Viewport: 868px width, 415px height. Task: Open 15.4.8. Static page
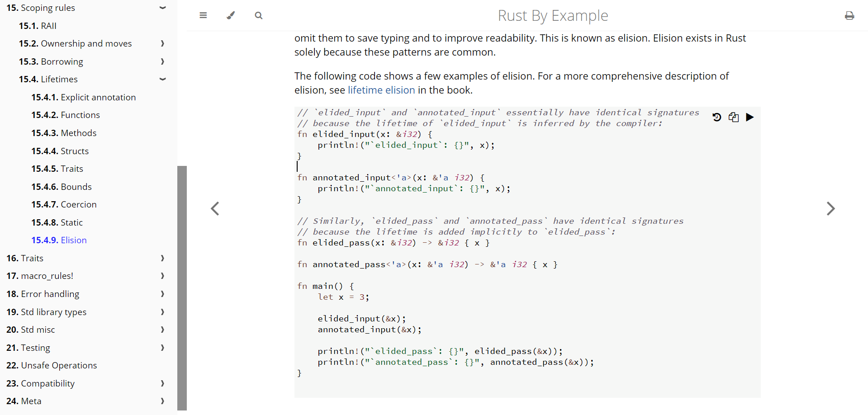pos(57,222)
